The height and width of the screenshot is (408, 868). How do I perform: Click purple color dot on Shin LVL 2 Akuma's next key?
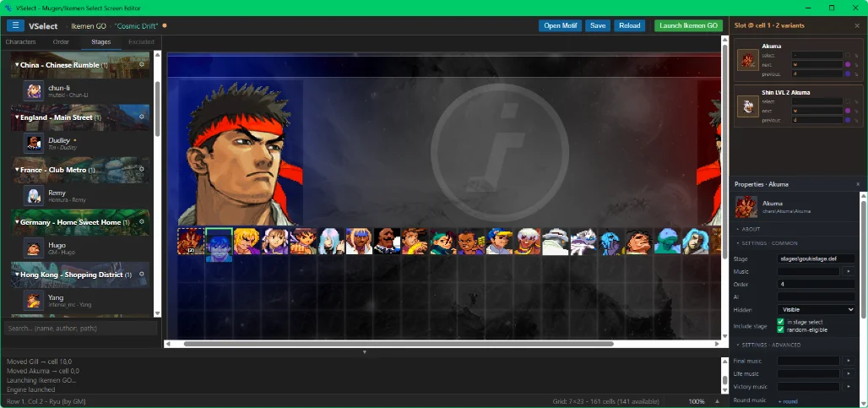(848, 111)
